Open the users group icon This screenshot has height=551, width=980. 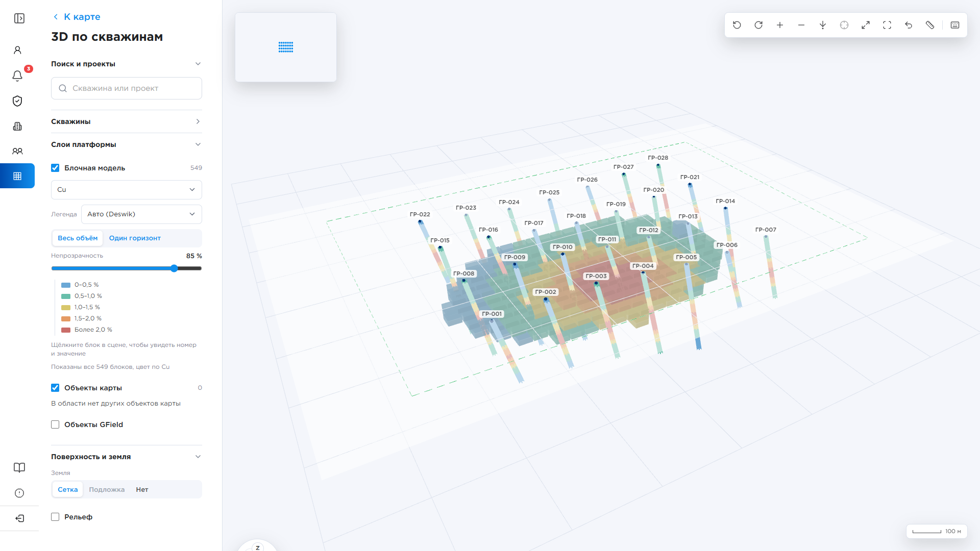[17, 151]
